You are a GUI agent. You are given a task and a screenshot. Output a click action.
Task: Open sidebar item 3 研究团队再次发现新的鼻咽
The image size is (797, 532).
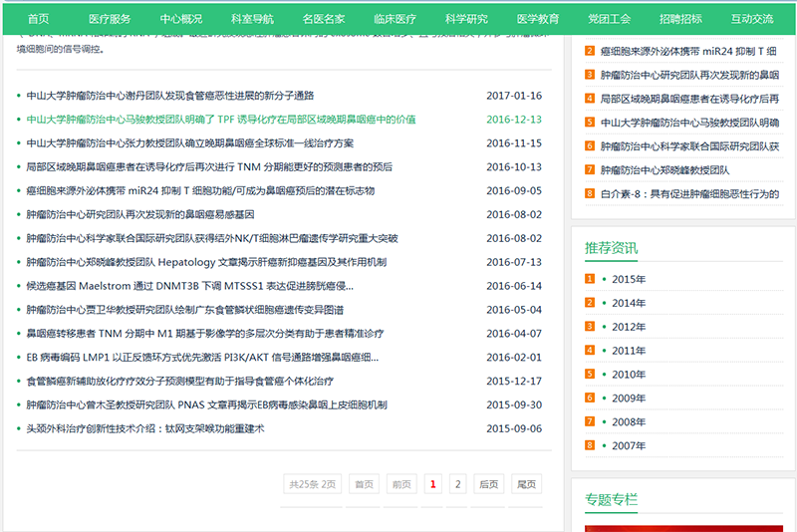689,75
